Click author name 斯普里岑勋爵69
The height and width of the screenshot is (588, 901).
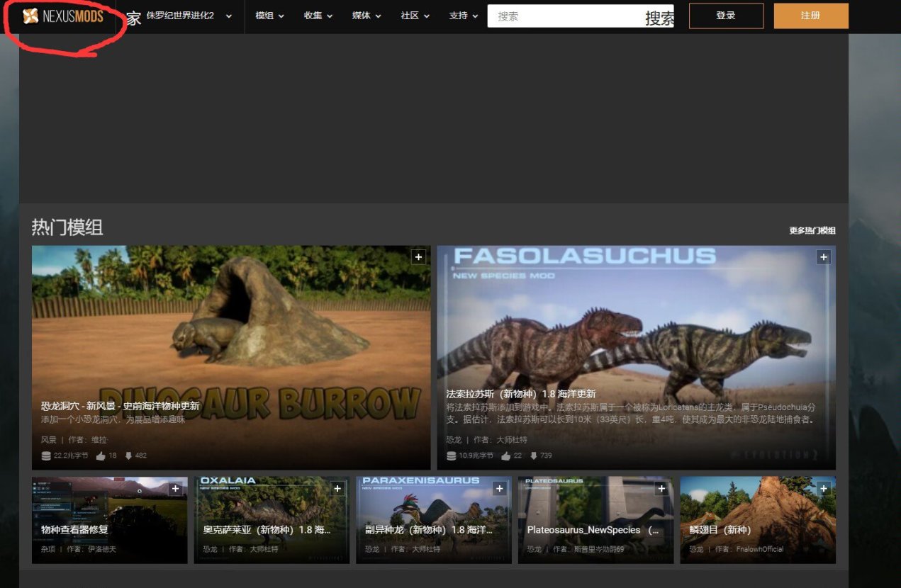click(x=598, y=549)
